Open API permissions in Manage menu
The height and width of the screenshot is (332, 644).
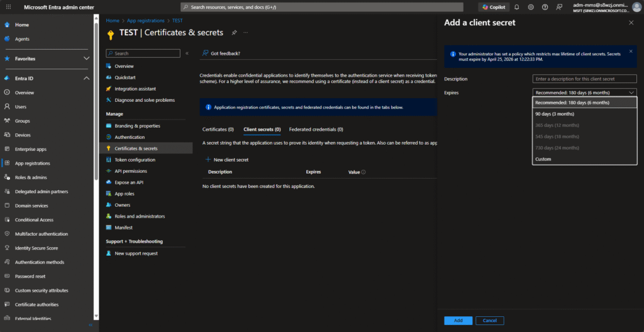pos(131,171)
